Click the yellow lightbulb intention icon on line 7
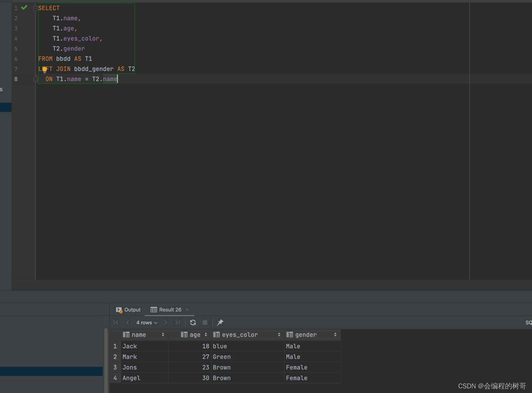532x393 pixels. click(x=45, y=70)
